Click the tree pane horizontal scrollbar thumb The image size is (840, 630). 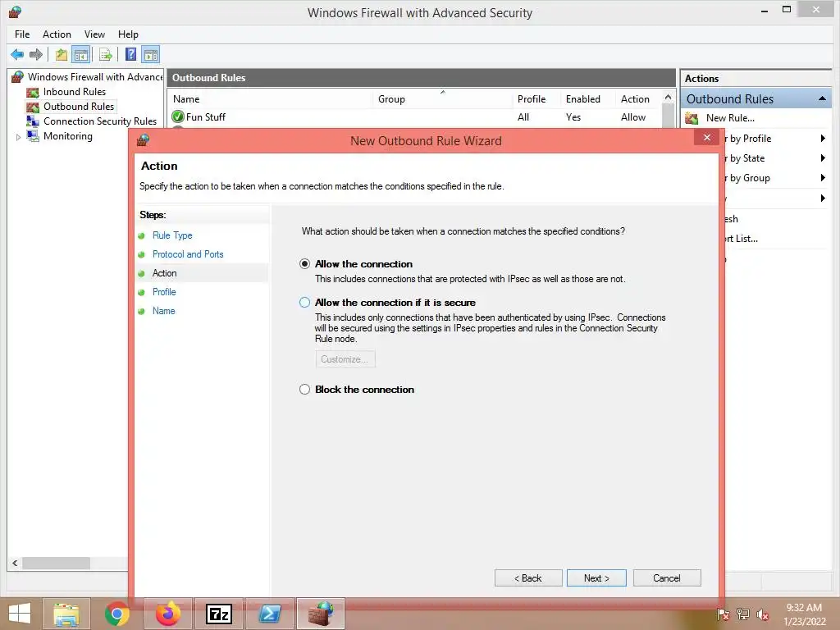tap(56, 563)
